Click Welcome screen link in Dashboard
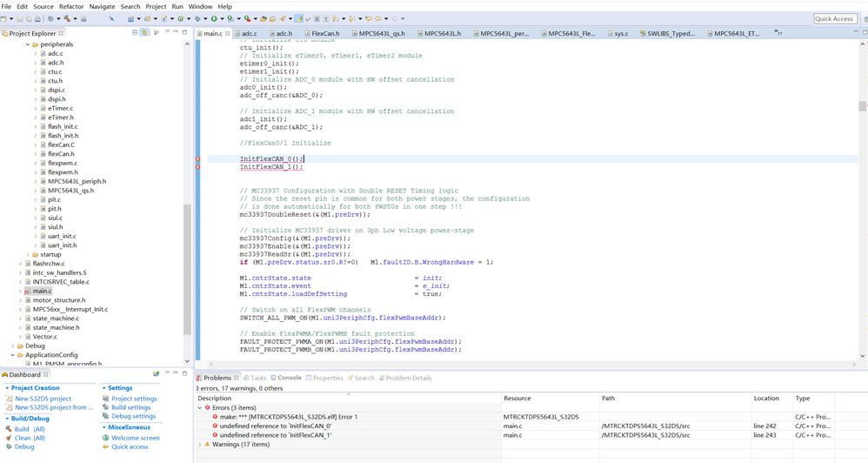868x463 pixels. 136,438
